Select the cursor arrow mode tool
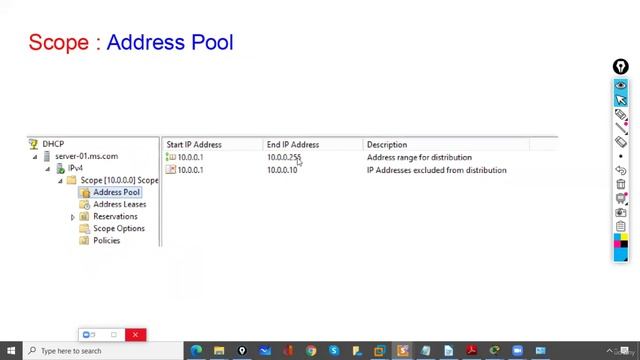Screen dimensions: 640x360 point(620,100)
